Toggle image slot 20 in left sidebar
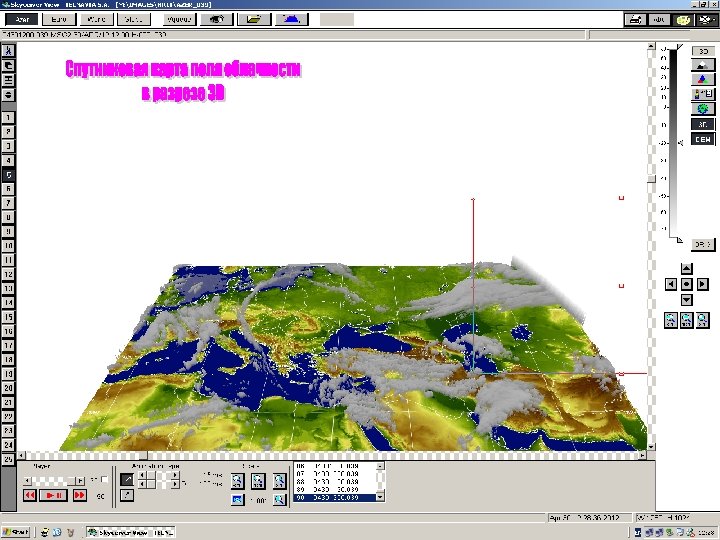 (8, 388)
